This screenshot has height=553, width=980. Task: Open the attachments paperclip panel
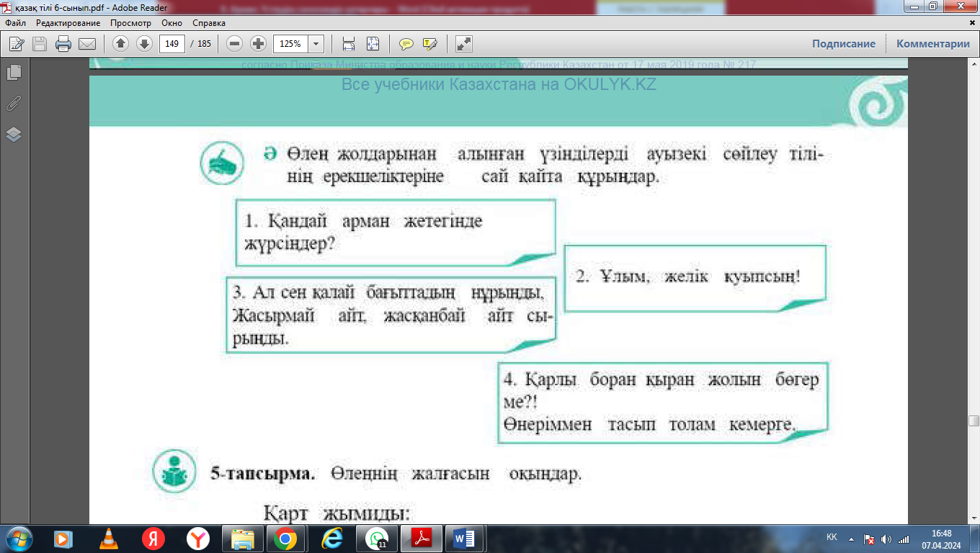[x=13, y=104]
